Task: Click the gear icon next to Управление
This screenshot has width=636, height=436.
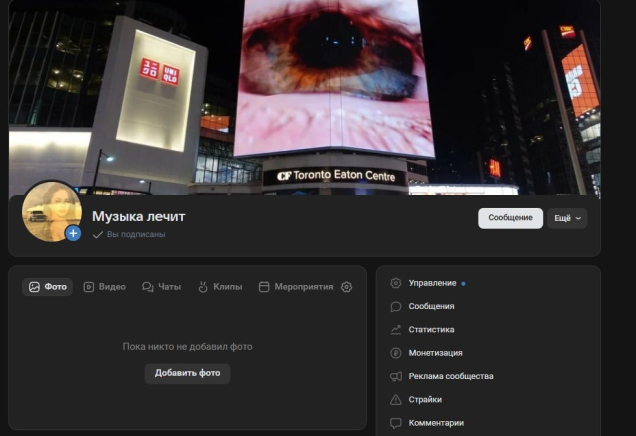Action: (396, 283)
